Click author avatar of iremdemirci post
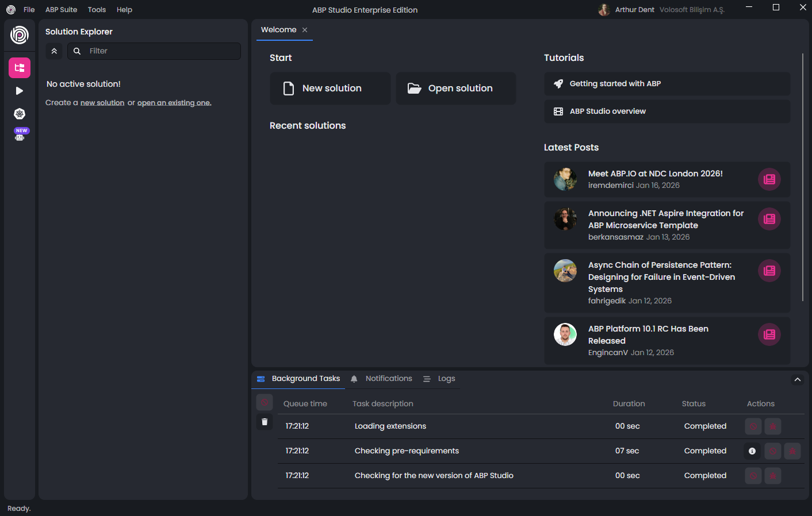Viewport: 812px width, 516px height. click(x=565, y=179)
